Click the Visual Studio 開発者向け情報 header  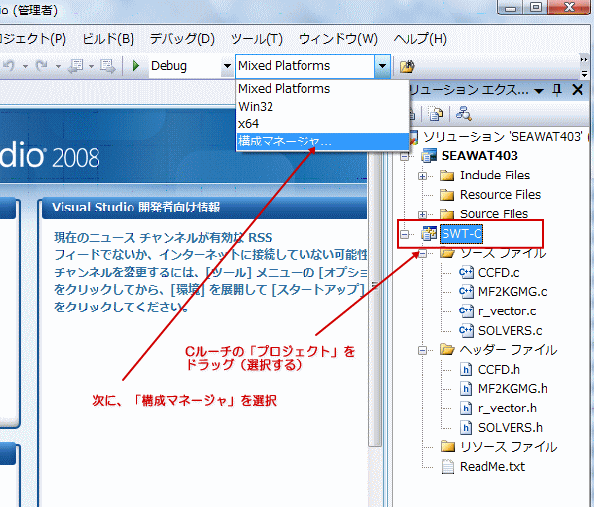point(205,207)
